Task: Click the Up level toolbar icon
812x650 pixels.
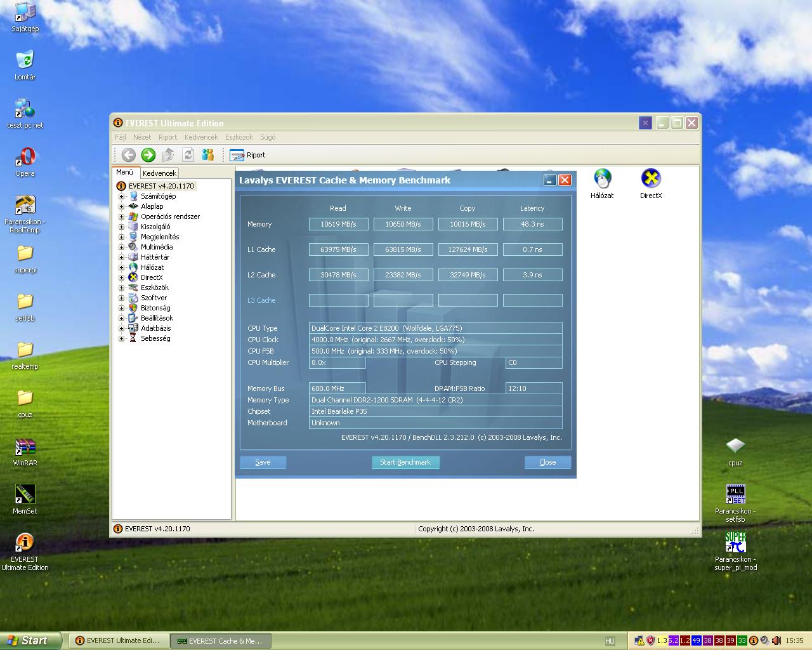Action: coord(168,155)
